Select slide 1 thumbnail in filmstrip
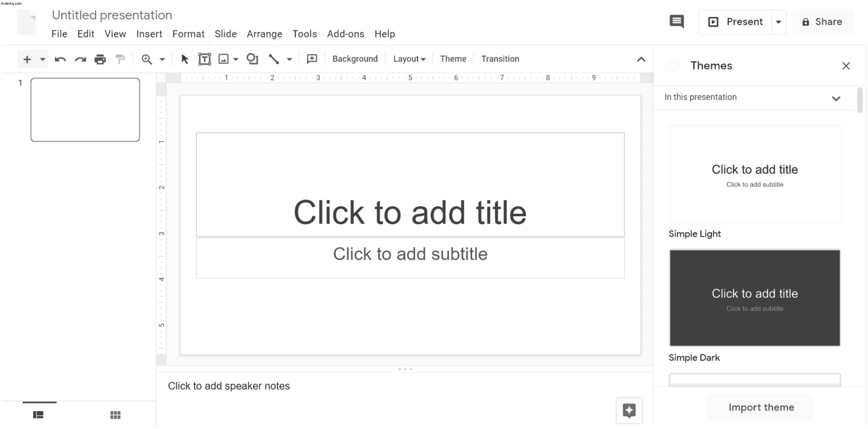868x429 pixels. [85, 110]
